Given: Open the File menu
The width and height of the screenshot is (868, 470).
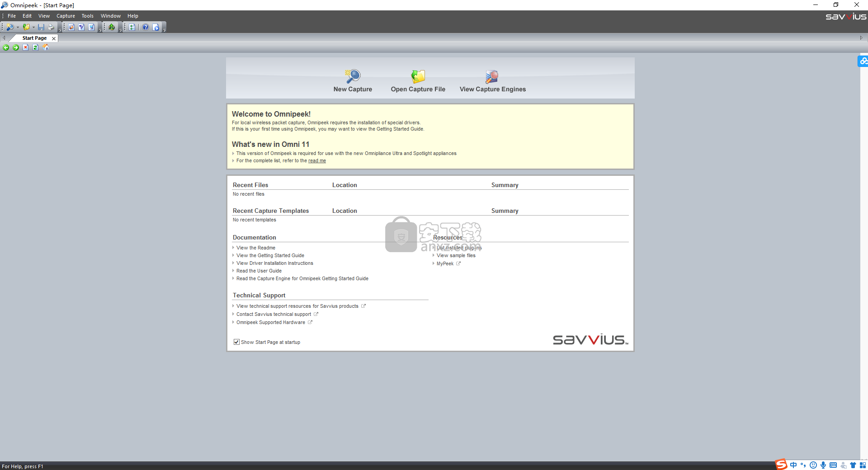Looking at the screenshot, I should pos(12,16).
